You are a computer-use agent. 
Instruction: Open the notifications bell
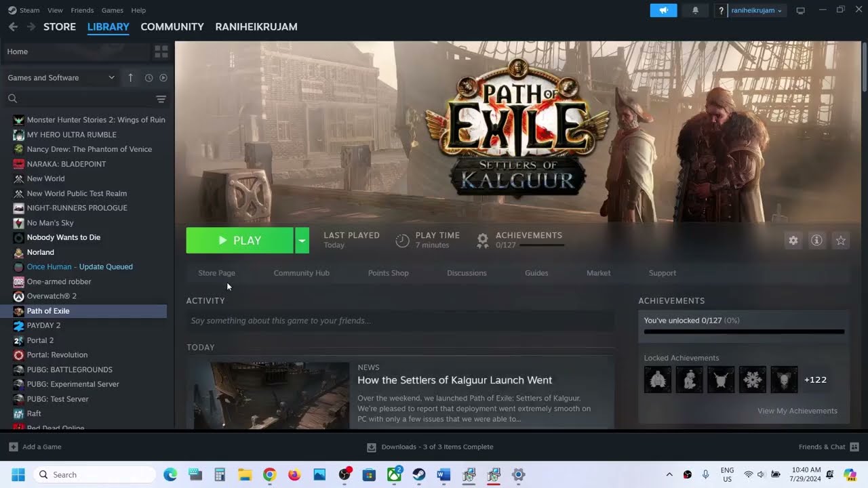tap(695, 10)
